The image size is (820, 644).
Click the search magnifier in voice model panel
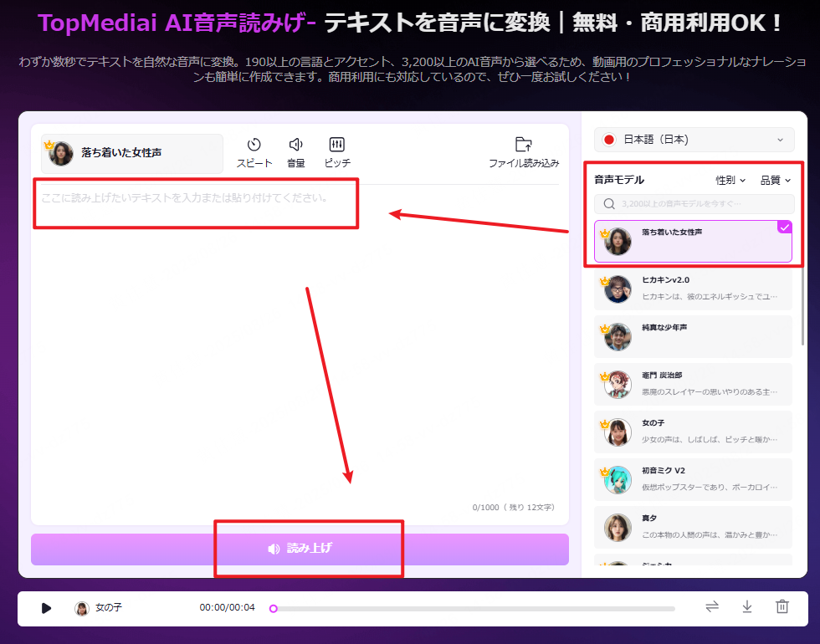pos(608,203)
